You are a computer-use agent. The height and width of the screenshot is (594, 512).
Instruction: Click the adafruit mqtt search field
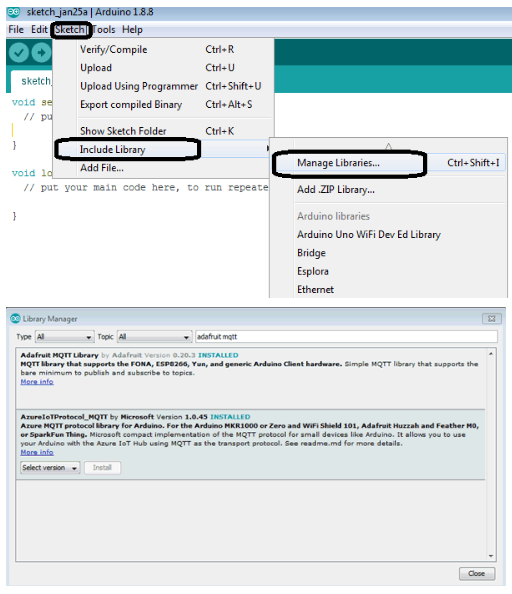coord(346,337)
